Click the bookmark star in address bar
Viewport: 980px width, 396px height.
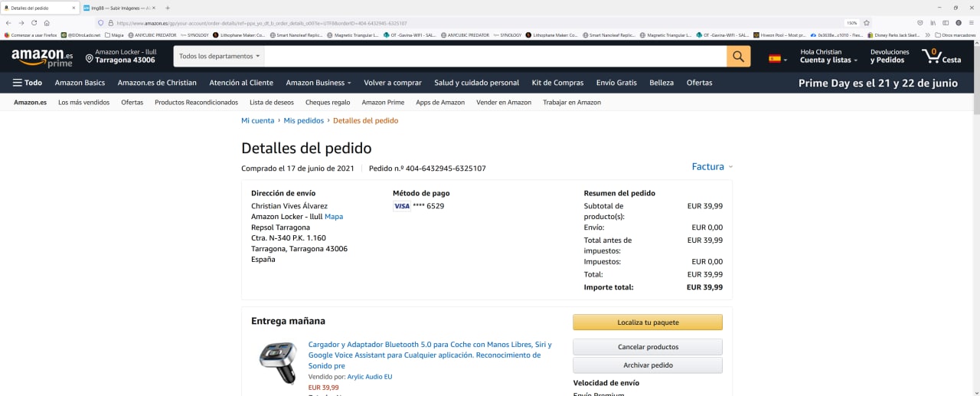(867, 23)
